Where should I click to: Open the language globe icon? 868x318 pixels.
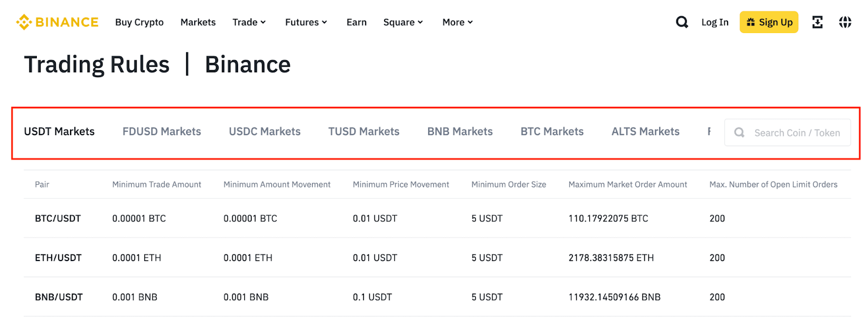[x=845, y=22]
